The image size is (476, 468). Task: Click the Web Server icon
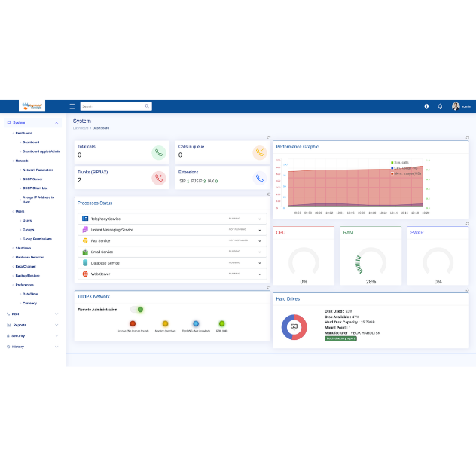[85, 274]
